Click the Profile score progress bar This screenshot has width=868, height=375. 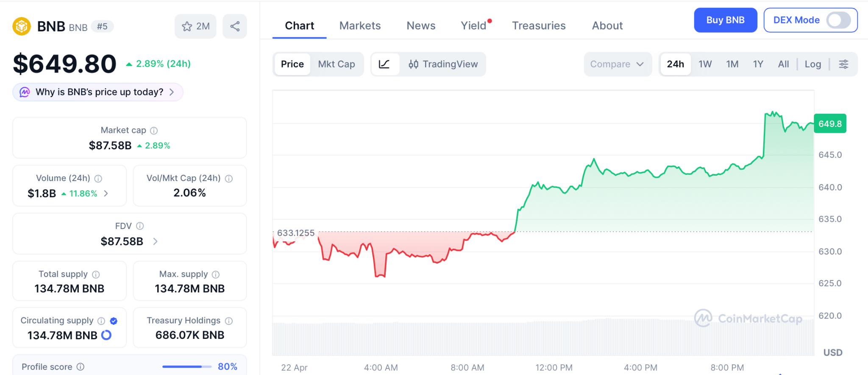[x=186, y=367]
